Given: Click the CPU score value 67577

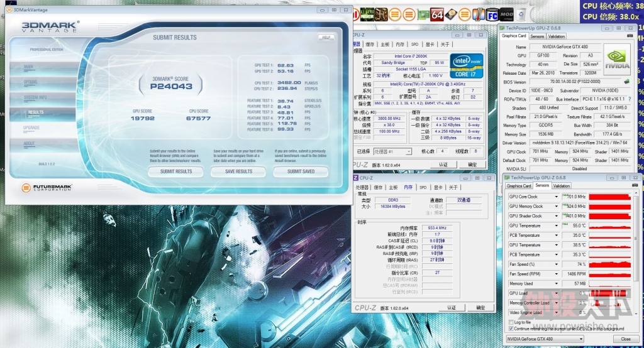Looking at the screenshot, I should pyautogui.click(x=198, y=119).
